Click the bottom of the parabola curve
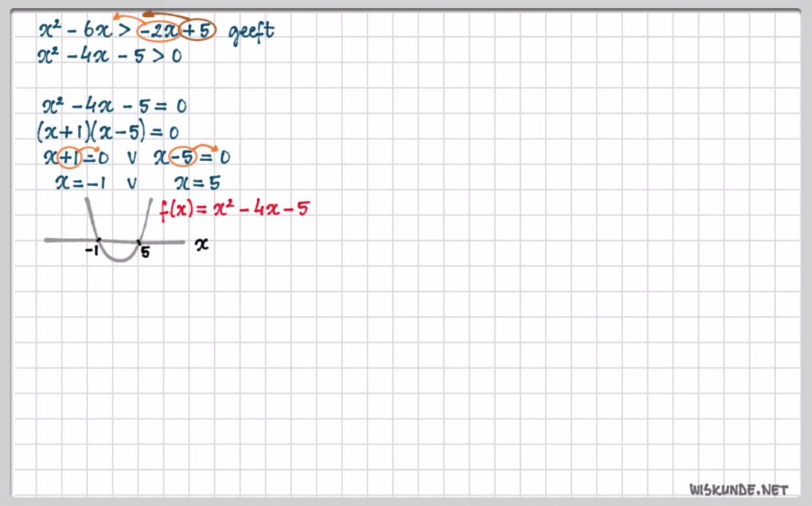812x506 pixels. 118,261
